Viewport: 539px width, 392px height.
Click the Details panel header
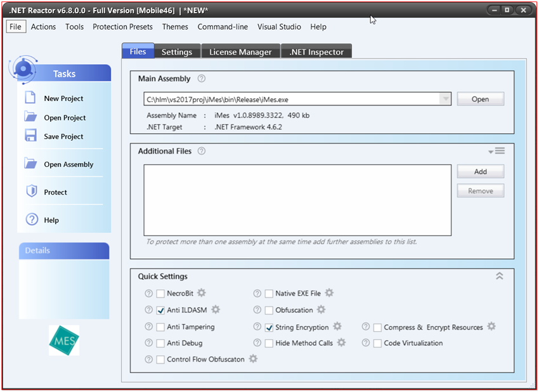tap(64, 251)
